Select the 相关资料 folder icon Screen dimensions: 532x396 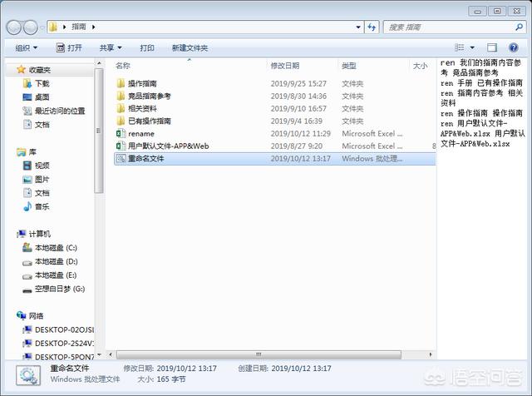[x=121, y=108]
